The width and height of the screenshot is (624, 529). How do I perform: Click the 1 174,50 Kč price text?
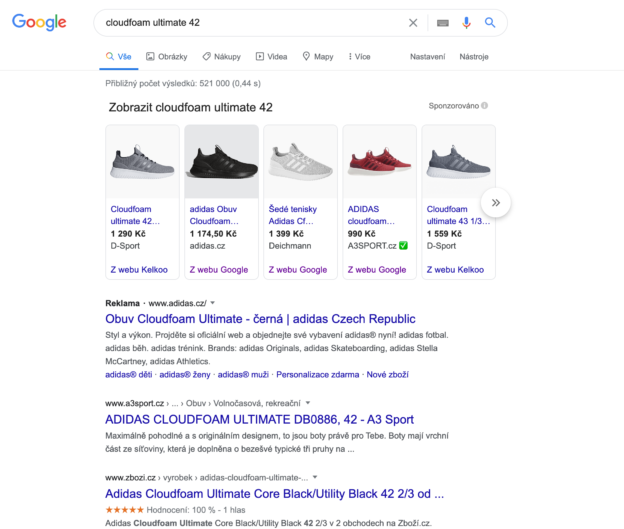[213, 234]
